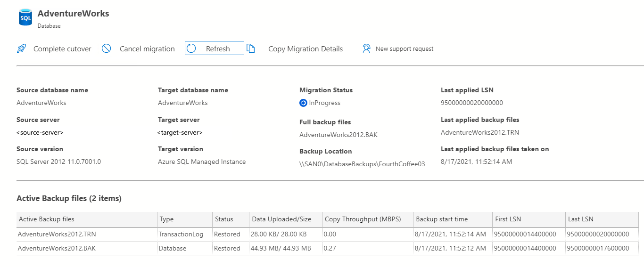Click the InProgress status icon
This screenshot has width=644, height=267.
pos(304,103)
